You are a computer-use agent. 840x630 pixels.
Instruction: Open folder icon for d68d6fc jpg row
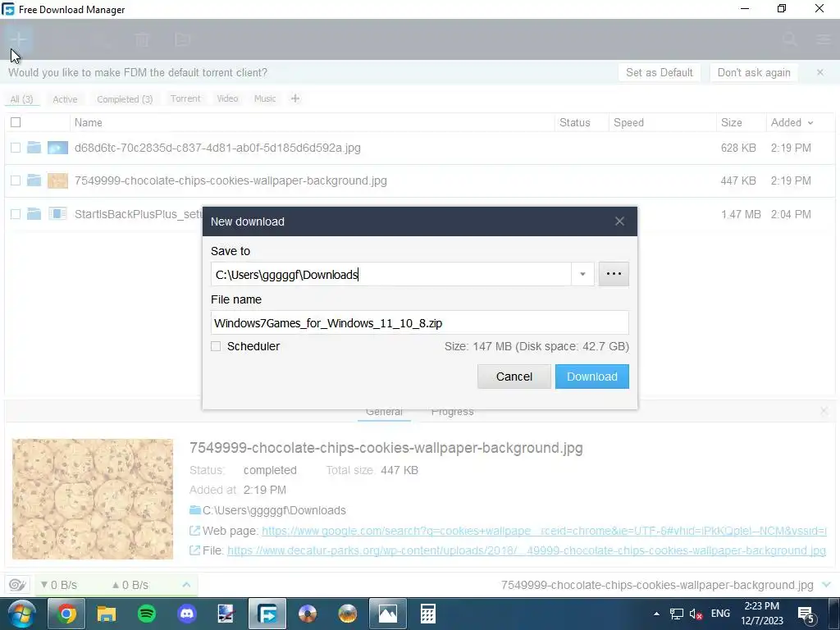[x=34, y=148]
